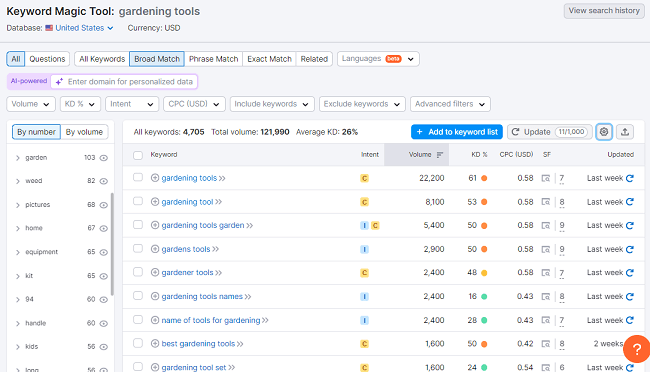Select the All Keywords tab
The height and width of the screenshot is (372, 650).
tap(102, 59)
